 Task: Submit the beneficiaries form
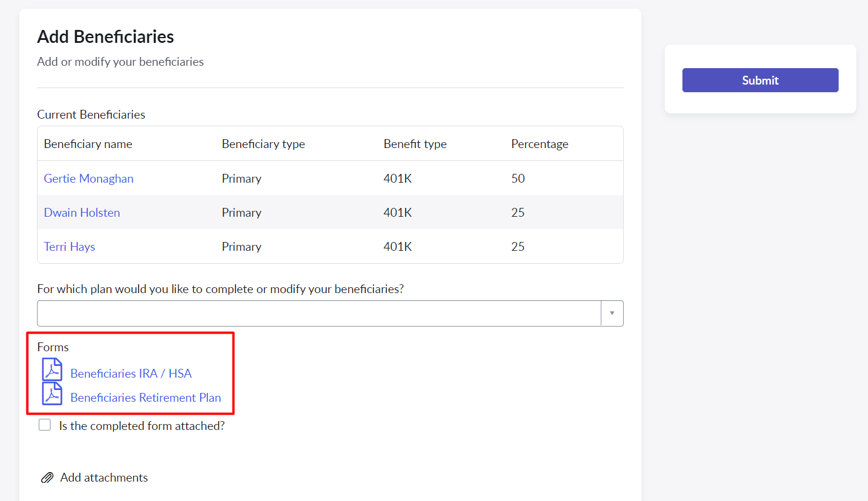pos(760,80)
